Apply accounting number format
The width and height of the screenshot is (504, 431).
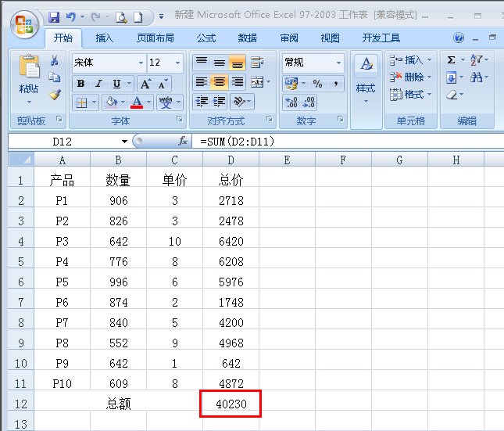click(x=291, y=84)
